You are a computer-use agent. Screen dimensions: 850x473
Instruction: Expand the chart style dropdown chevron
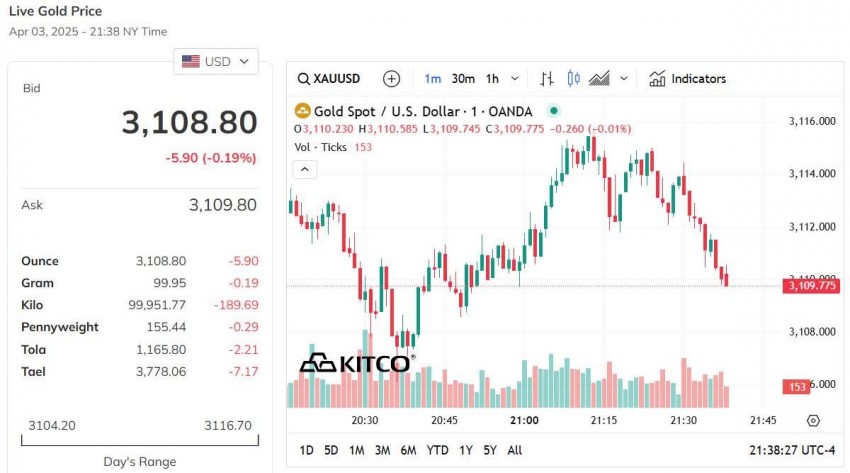(624, 79)
